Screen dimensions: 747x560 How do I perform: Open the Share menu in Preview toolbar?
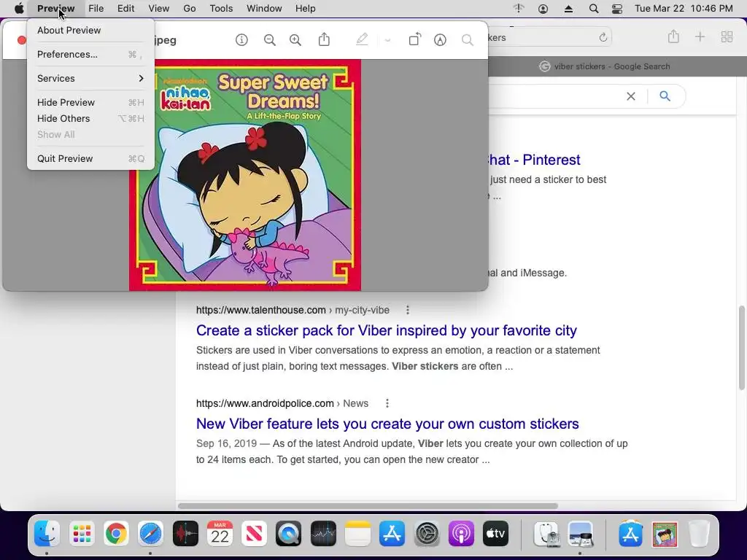(x=324, y=39)
